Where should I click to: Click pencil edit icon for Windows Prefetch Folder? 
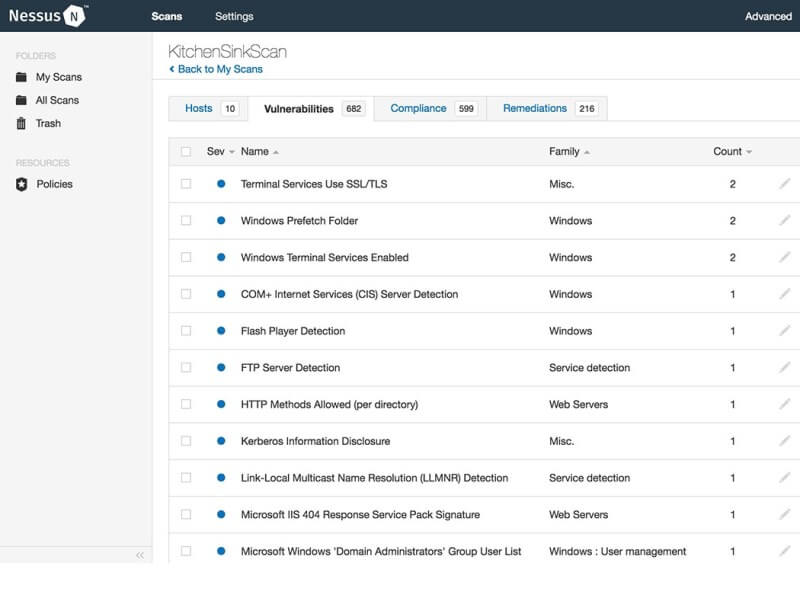pos(785,220)
